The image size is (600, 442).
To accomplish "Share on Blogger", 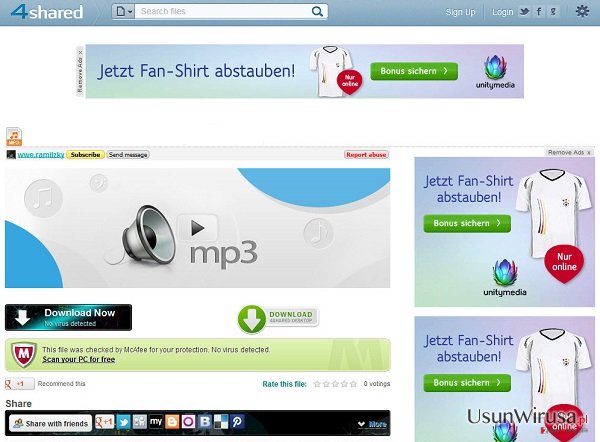I will 172,422.
